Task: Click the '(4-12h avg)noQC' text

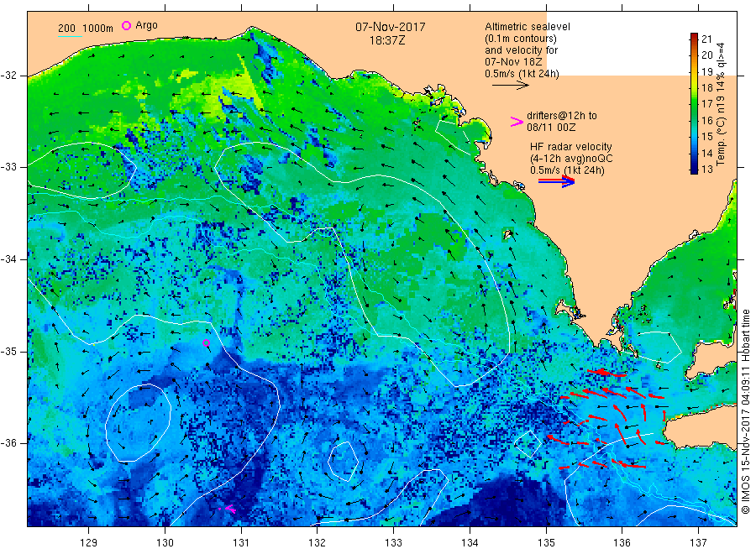Action: 571,159
